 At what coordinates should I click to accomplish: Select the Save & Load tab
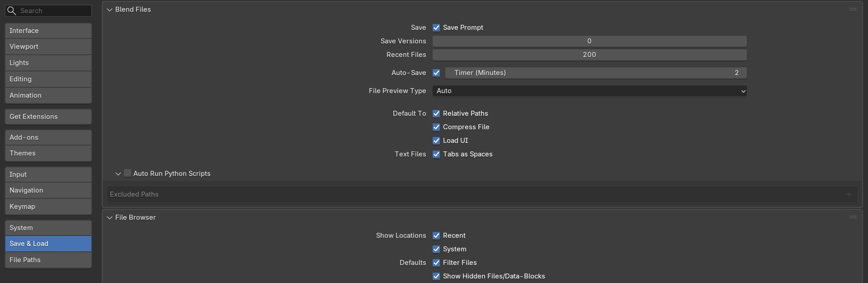[x=48, y=244]
